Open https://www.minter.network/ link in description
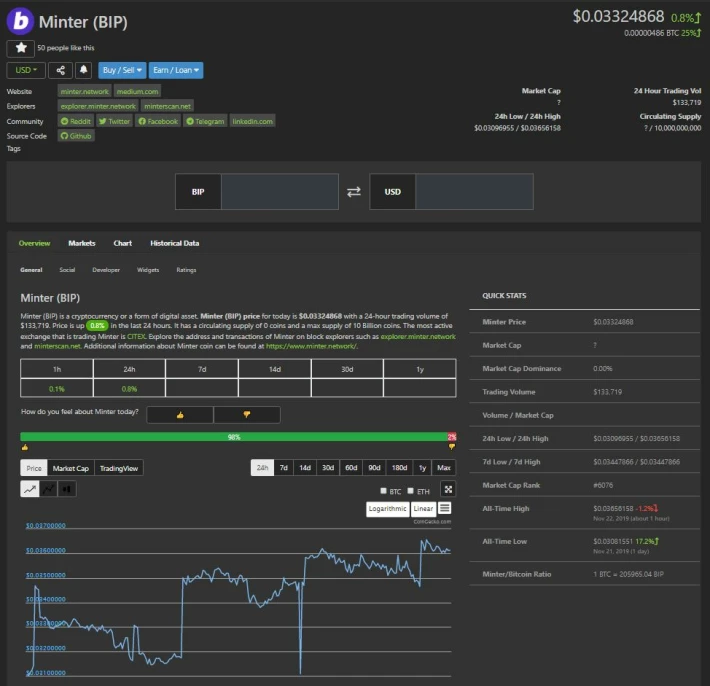 (x=312, y=346)
